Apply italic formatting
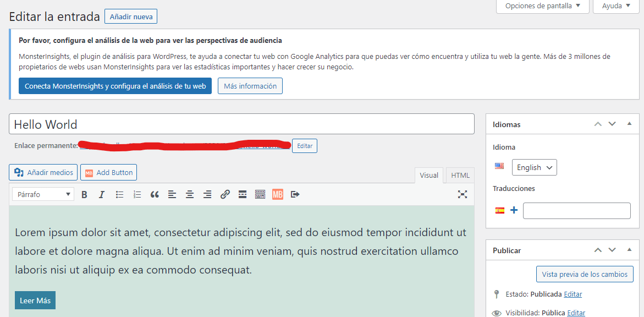 [102, 194]
